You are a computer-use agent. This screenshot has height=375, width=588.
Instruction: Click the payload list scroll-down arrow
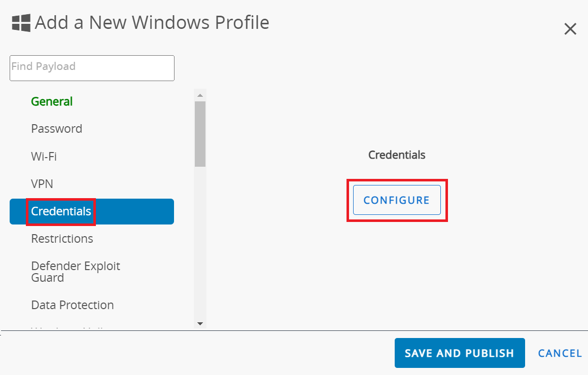tap(200, 323)
